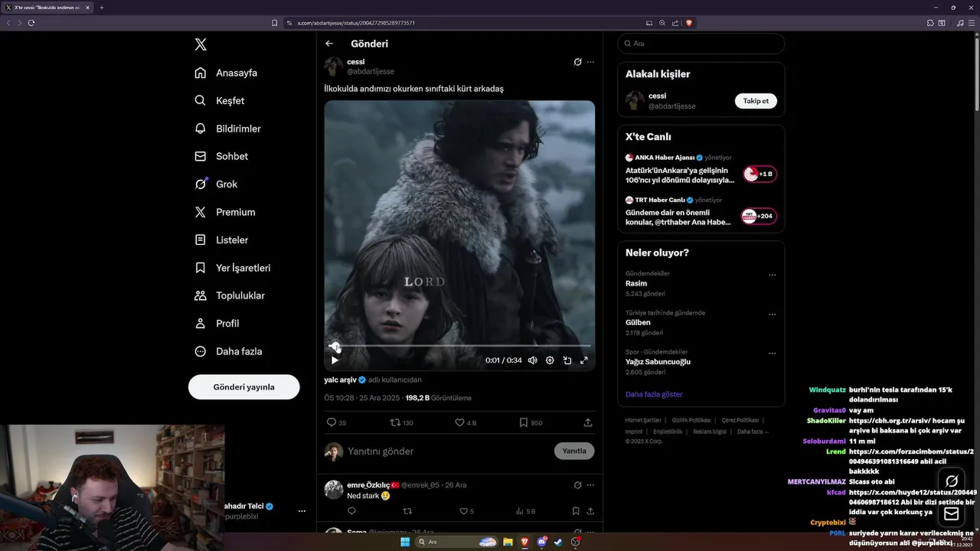The width and height of the screenshot is (980, 551).
Task: Bookmark this page in address bar
Action: coord(274,23)
